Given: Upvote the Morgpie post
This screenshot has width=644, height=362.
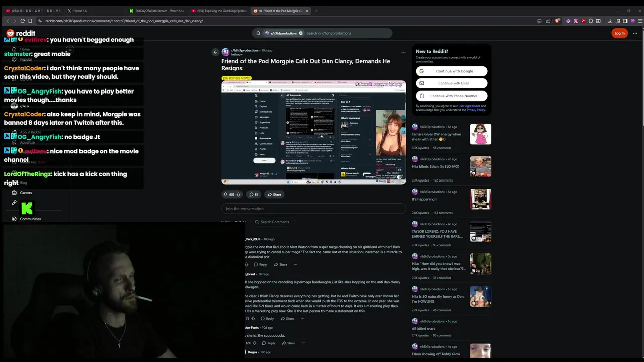Looking at the screenshot, I should click(225, 194).
